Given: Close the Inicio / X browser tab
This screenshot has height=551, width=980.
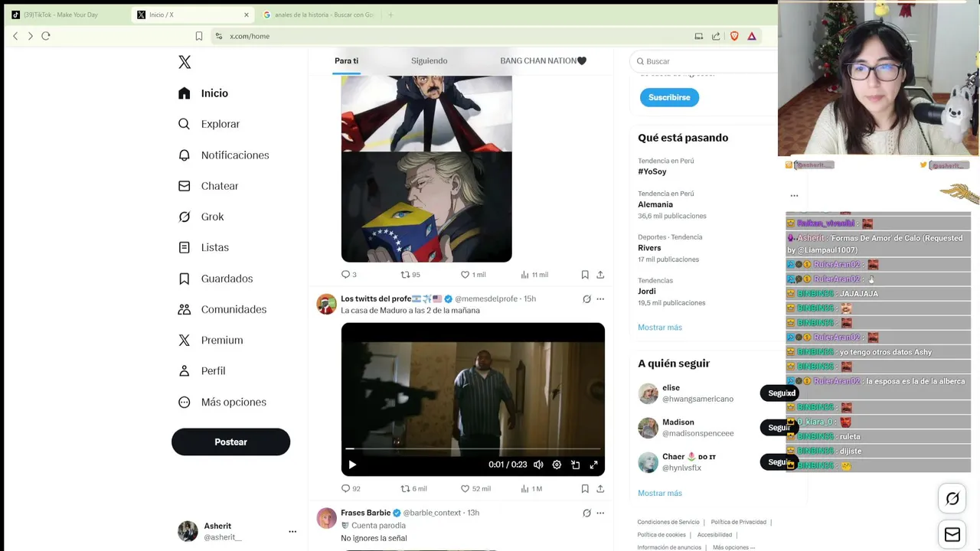Looking at the screenshot, I should click(247, 15).
